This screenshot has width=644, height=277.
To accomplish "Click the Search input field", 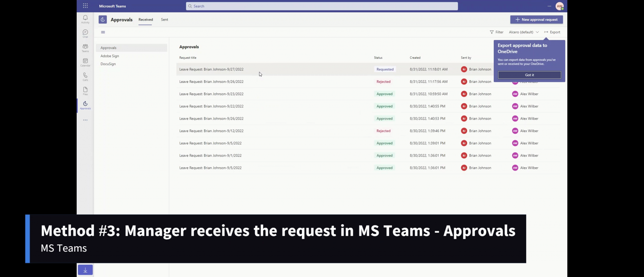I will (x=322, y=6).
